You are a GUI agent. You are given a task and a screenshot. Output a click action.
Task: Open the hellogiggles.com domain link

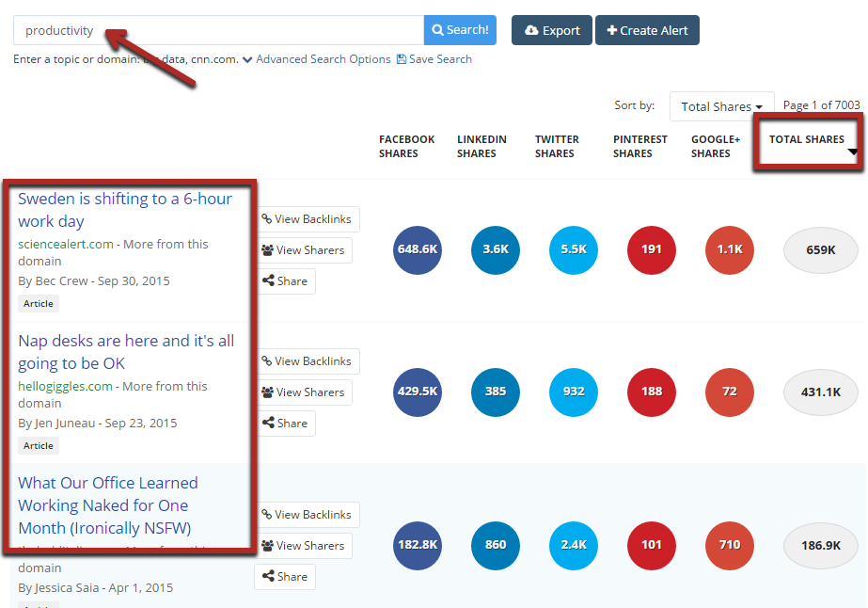pyautogui.click(x=65, y=386)
